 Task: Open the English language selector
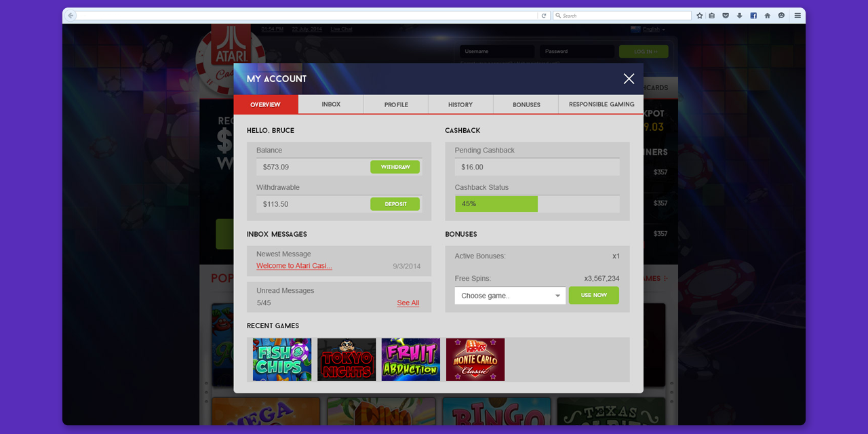[648, 29]
